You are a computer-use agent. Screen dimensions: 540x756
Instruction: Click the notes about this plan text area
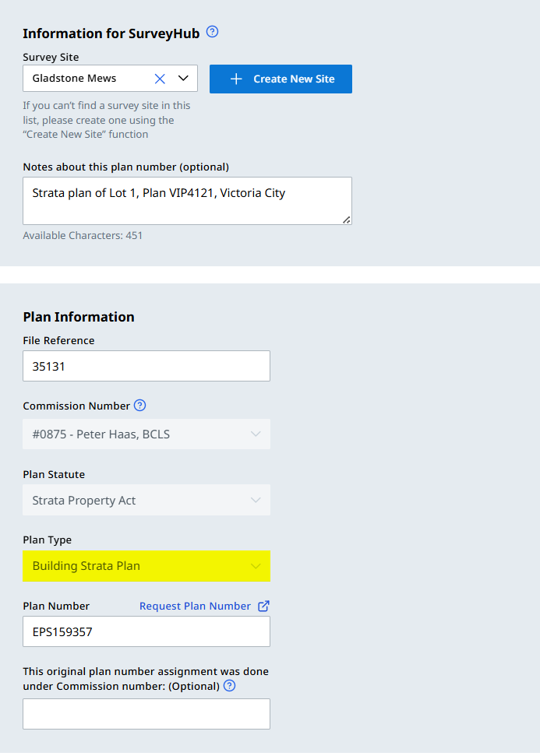pos(187,201)
